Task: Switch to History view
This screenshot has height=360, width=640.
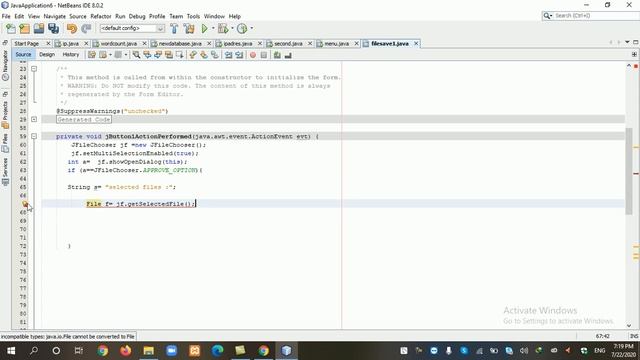Action: coord(71,54)
